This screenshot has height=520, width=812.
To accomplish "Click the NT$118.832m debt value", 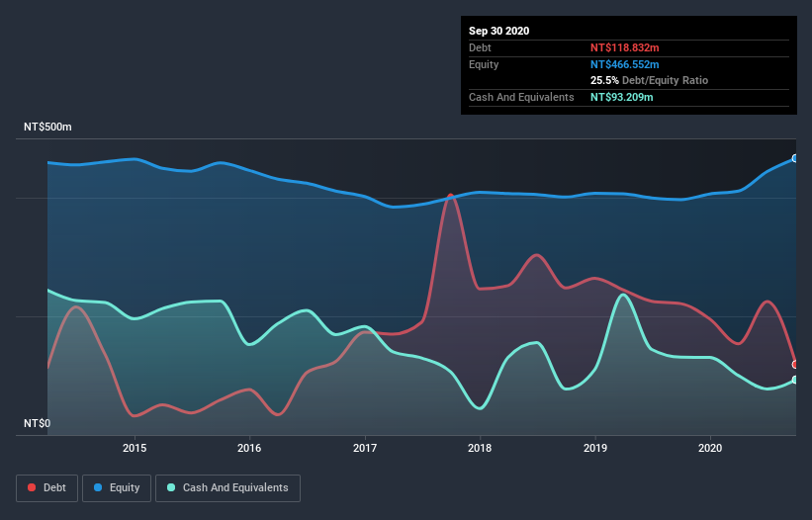I will click(x=624, y=47).
